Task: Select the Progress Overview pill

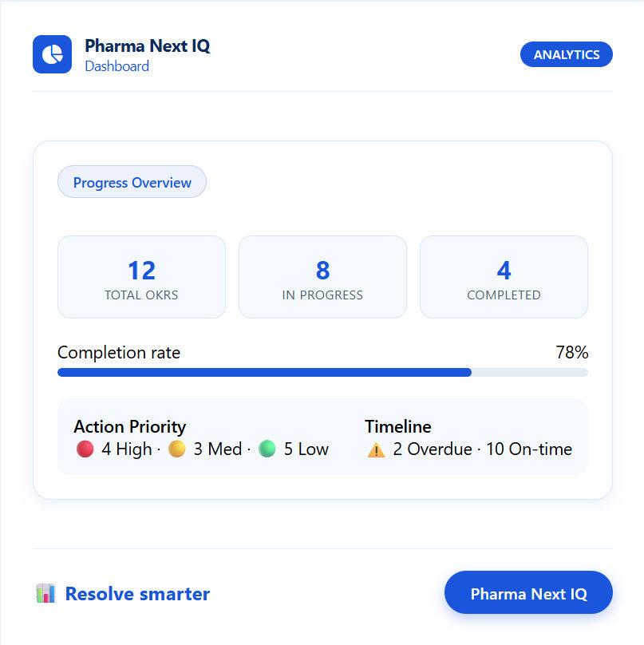Action: point(132,182)
